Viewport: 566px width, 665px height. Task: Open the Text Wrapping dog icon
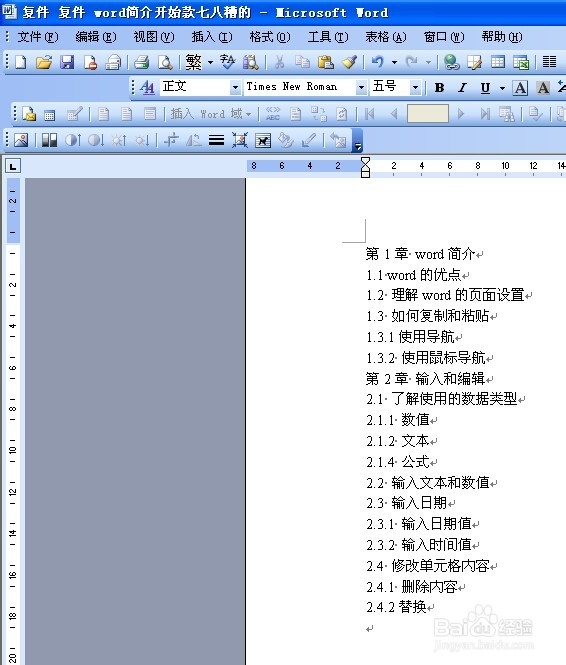point(263,140)
